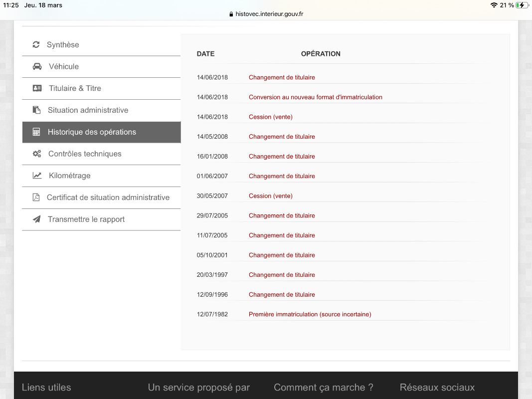Click Changement de titulaire dated 14/05/2008
Viewport: 532px width, 399px height.
tap(282, 137)
